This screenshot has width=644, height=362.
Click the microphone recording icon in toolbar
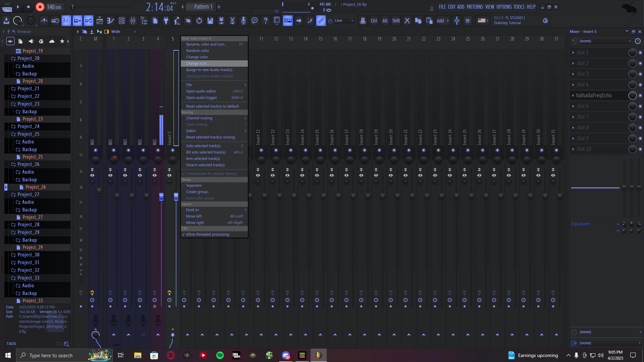tap(244, 21)
